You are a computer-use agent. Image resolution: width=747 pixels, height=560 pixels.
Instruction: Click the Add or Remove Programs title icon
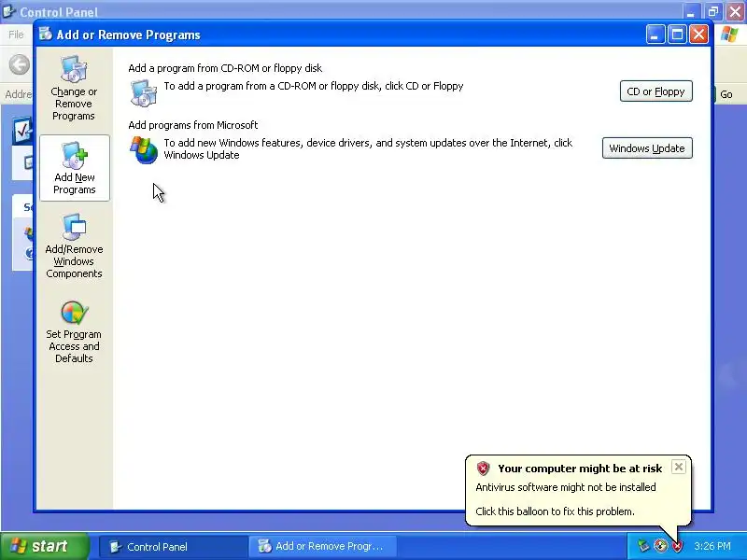click(x=46, y=35)
